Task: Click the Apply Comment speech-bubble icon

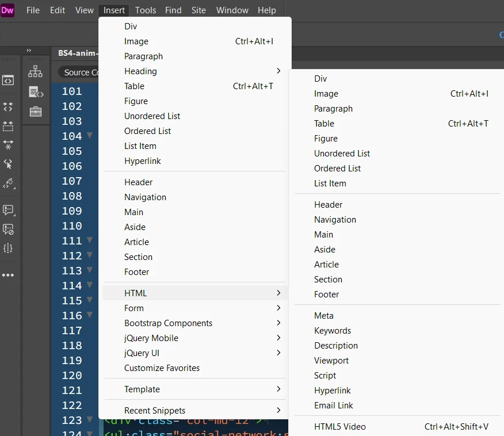Action: point(9,211)
